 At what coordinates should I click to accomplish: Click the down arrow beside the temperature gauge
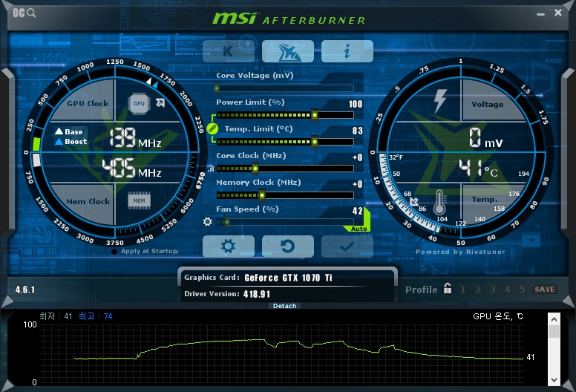pyautogui.click(x=531, y=241)
